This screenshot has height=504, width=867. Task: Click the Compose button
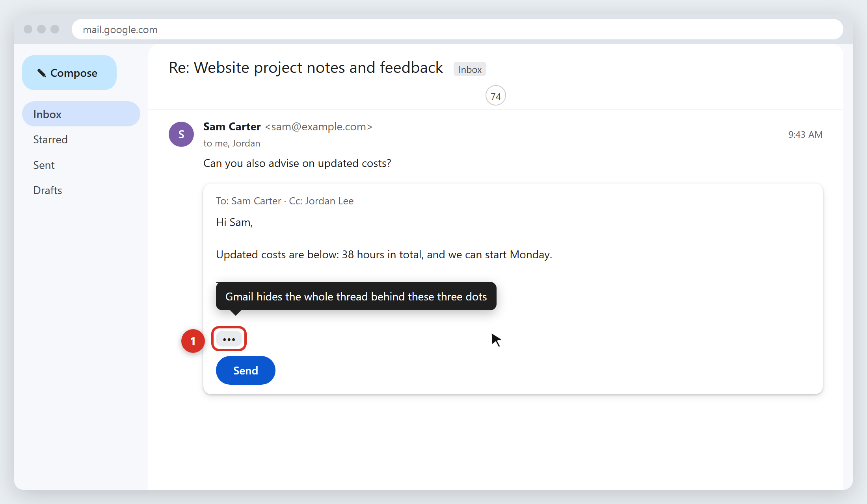[x=69, y=73]
